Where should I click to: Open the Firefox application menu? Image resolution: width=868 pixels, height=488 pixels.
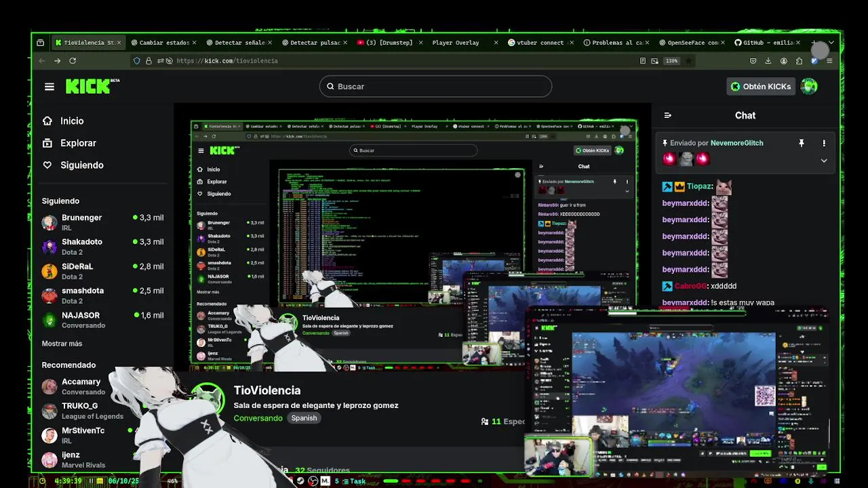point(829,61)
